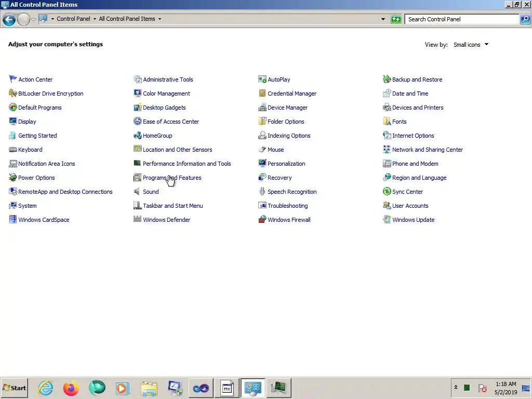Open User Accounts

coord(410,206)
